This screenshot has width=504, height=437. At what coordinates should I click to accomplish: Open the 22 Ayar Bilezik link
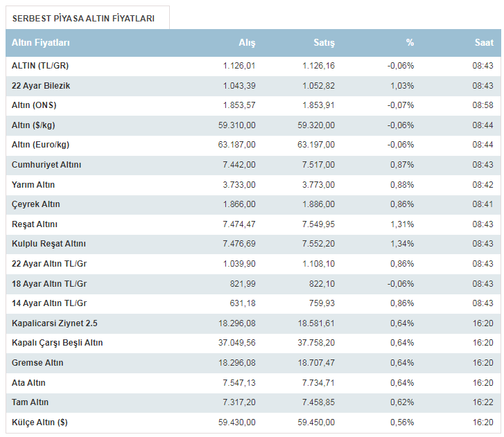(41, 86)
